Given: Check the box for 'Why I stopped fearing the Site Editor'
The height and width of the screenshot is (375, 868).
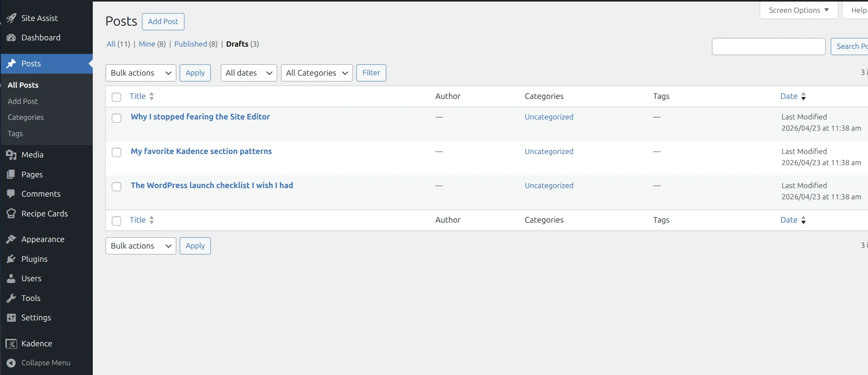Looking at the screenshot, I should point(116,118).
